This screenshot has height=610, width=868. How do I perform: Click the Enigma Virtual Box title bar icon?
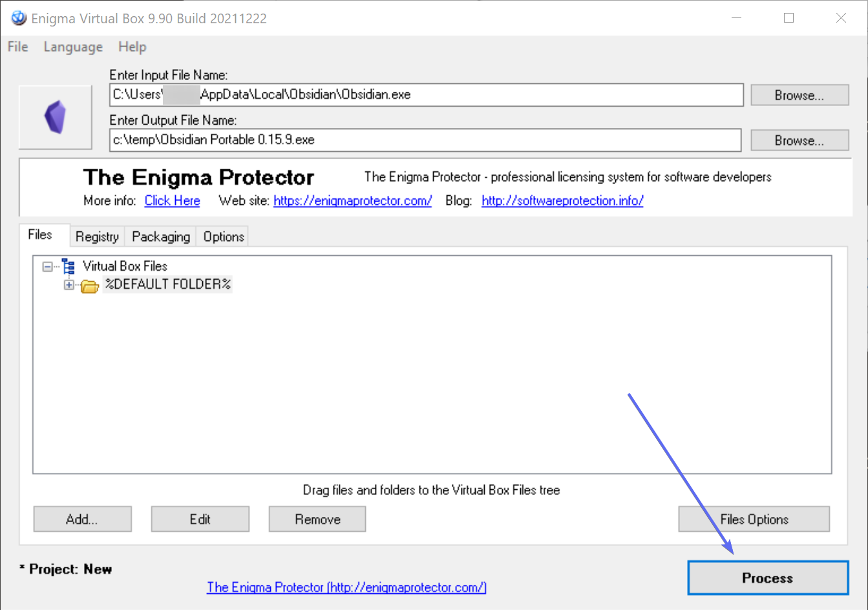(19, 17)
